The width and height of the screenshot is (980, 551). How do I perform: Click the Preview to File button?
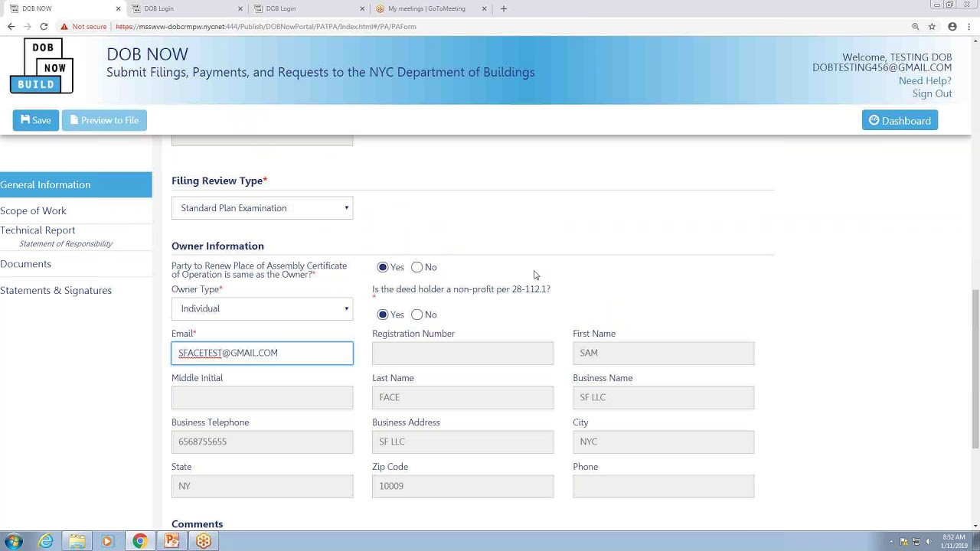coord(104,120)
